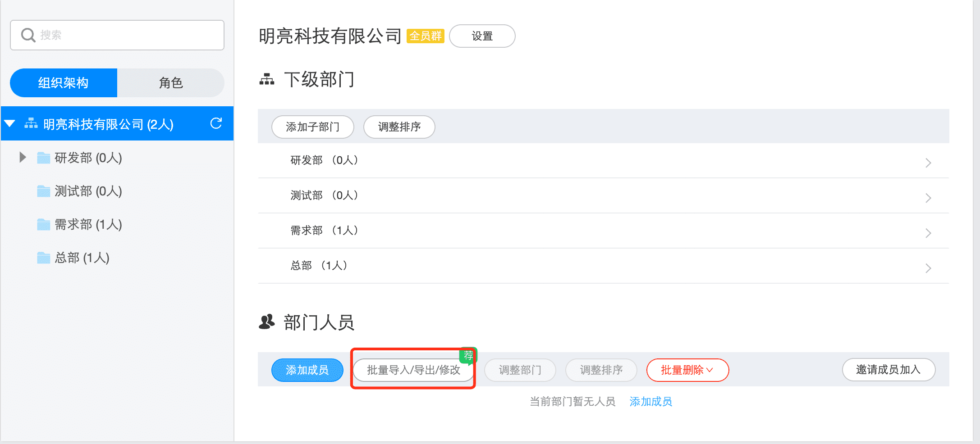Open 需求部 row chevron in department list
Screen dimensions: 980x444
point(928,233)
